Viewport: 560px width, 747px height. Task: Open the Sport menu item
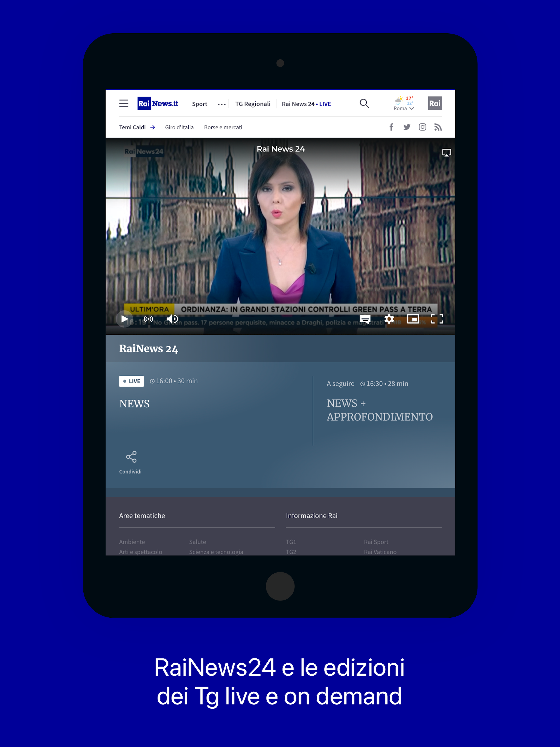pos(199,104)
